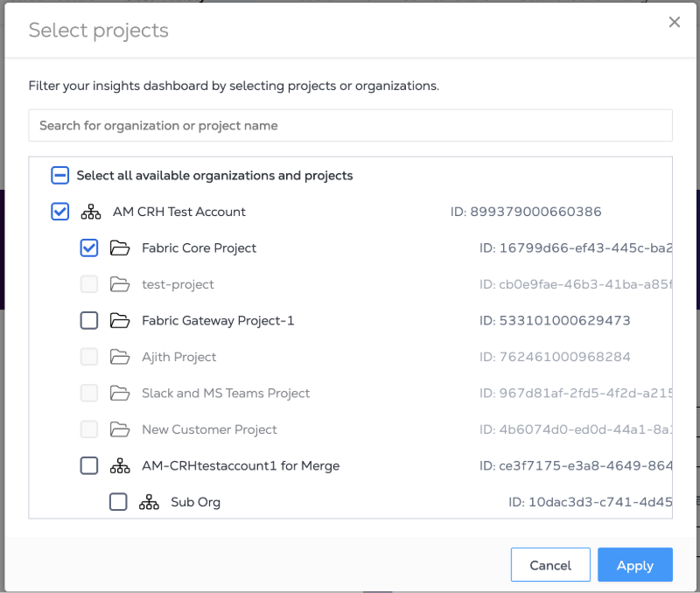The height and width of the screenshot is (593, 700).
Task: Select Slack and MS Teams Project name
Action: click(226, 393)
